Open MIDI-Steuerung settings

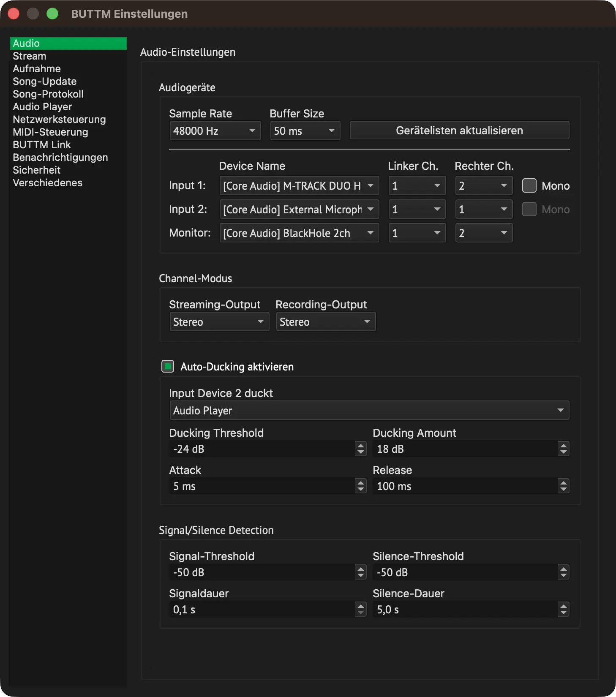click(x=68, y=132)
